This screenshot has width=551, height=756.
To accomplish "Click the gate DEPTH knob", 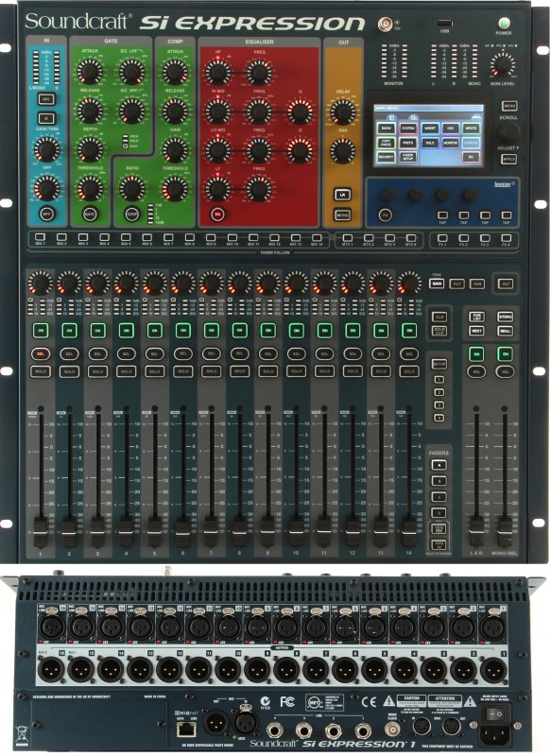I will (x=90, y=149).
